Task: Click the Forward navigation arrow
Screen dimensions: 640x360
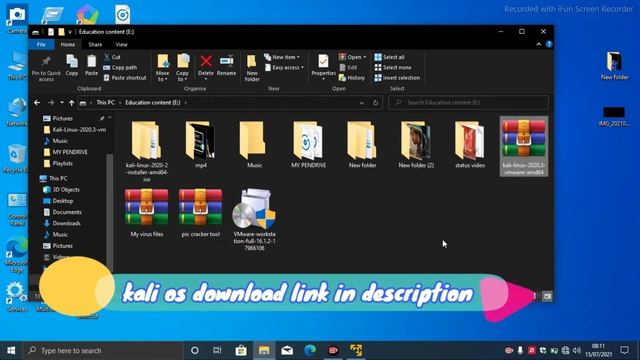Action: 51,103
